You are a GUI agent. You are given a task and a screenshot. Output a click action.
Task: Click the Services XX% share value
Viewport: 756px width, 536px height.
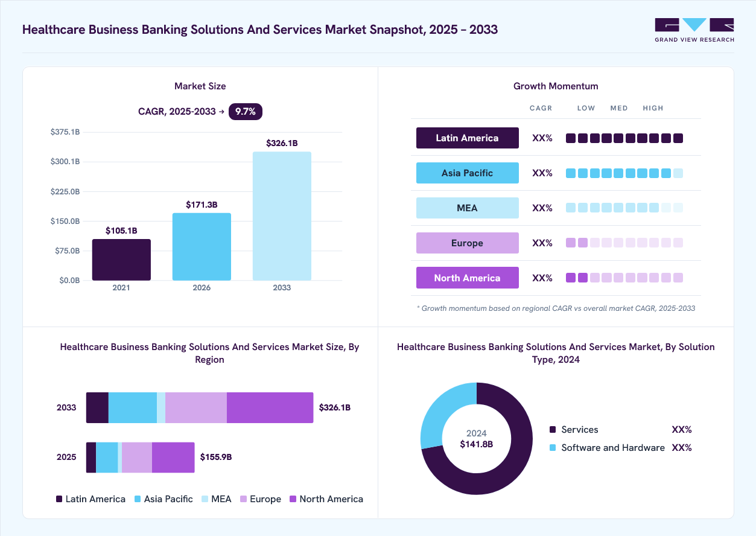[x=682, y=430]
